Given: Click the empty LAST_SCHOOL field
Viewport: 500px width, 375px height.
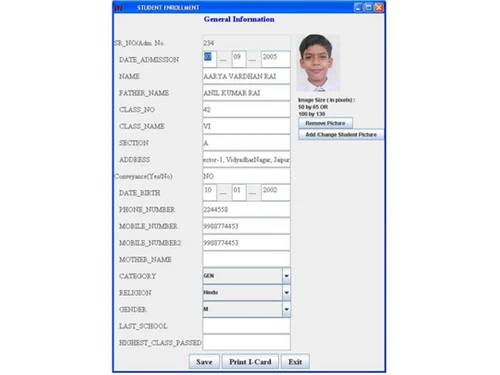Looking at the screenshot, I should pos(246,326).
